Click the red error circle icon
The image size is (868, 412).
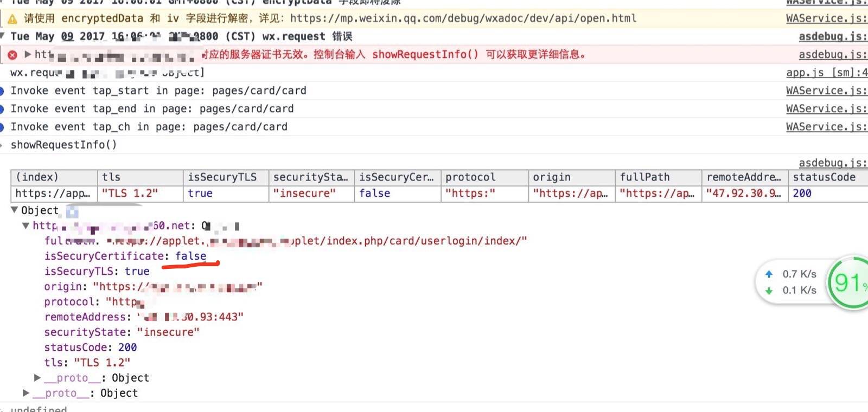[12, 55]
